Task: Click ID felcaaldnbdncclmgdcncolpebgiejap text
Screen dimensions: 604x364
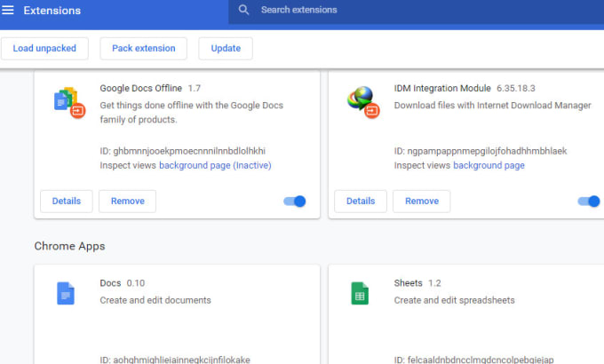Action: click(473, 360)
